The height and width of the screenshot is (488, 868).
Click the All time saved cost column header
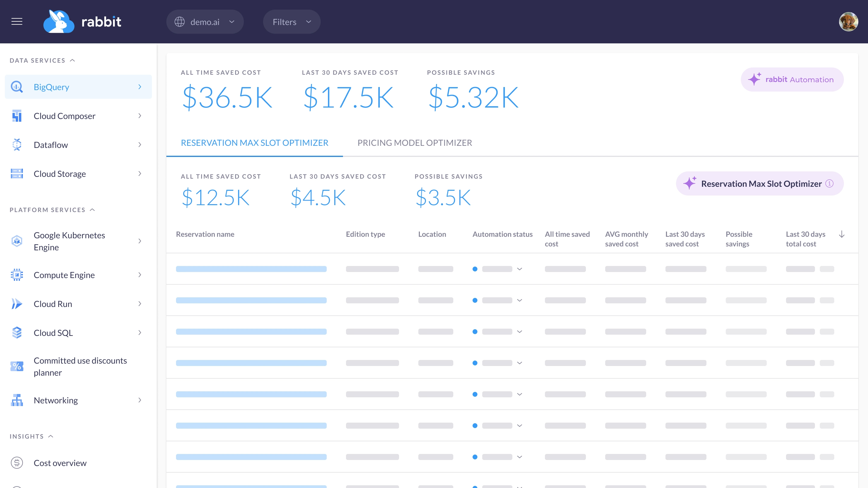[x=567, y=239]
